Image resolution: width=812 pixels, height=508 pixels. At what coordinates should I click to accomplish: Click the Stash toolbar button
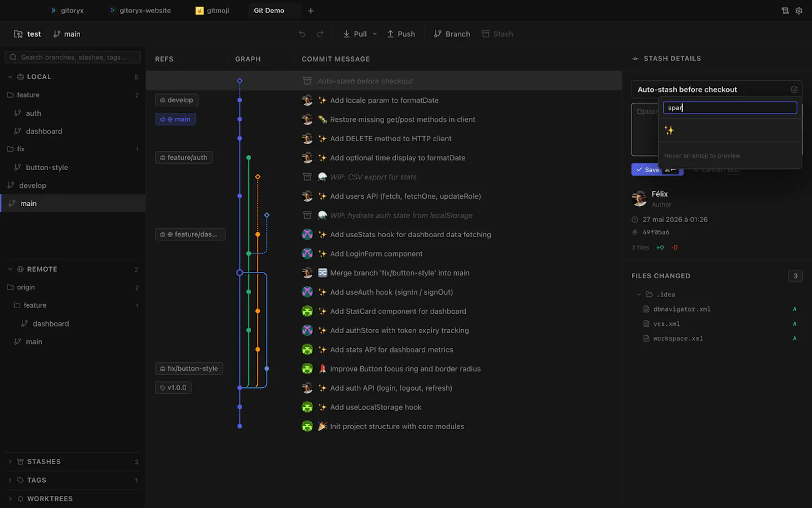pos(497,34)
